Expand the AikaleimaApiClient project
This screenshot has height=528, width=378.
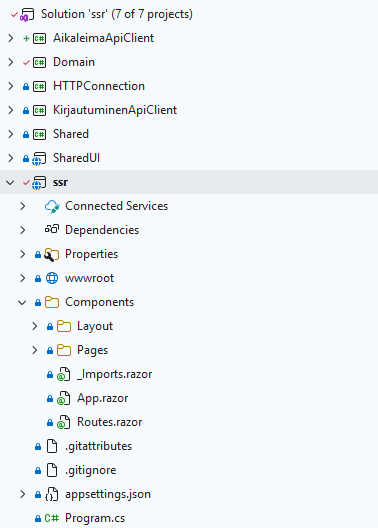(x=11, y=38)
